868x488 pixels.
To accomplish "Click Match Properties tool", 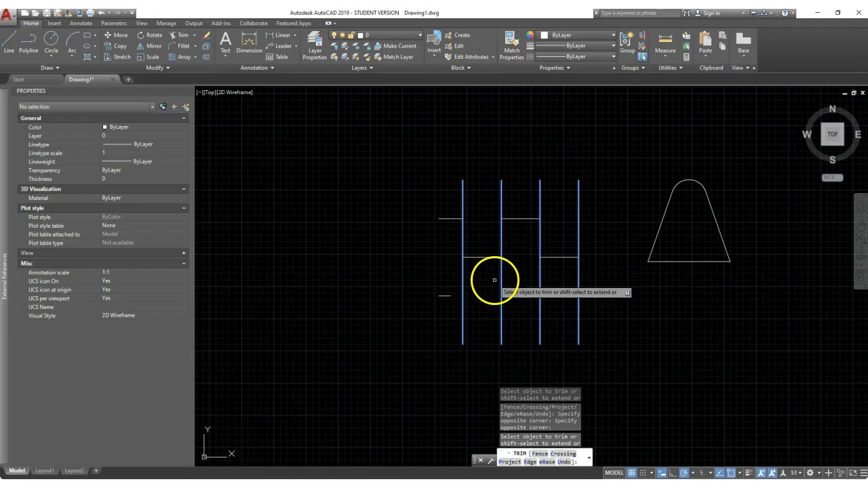I will pos(512,45).
